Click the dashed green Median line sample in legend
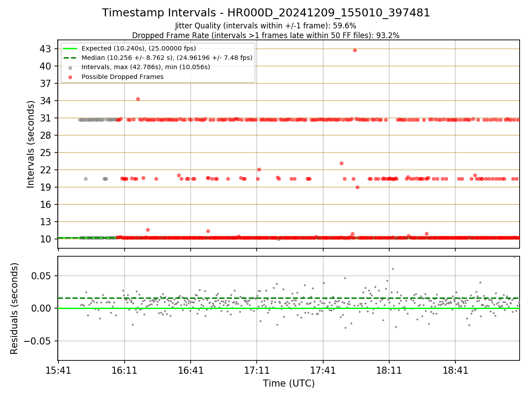 [70, 58]
